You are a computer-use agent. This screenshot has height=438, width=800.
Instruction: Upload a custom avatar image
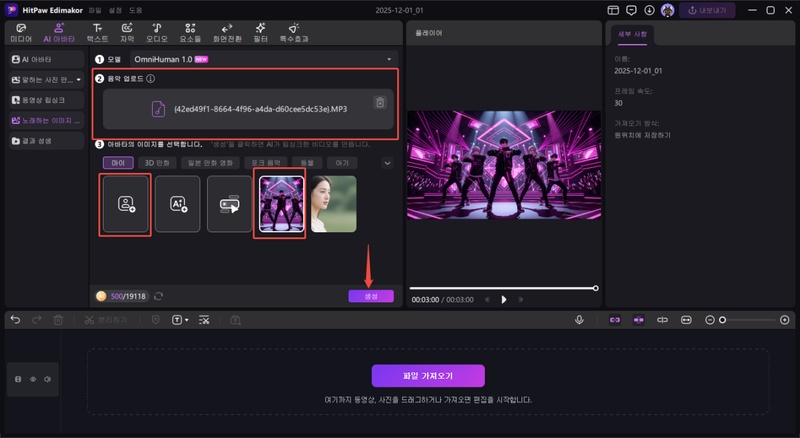coord(126,204)
